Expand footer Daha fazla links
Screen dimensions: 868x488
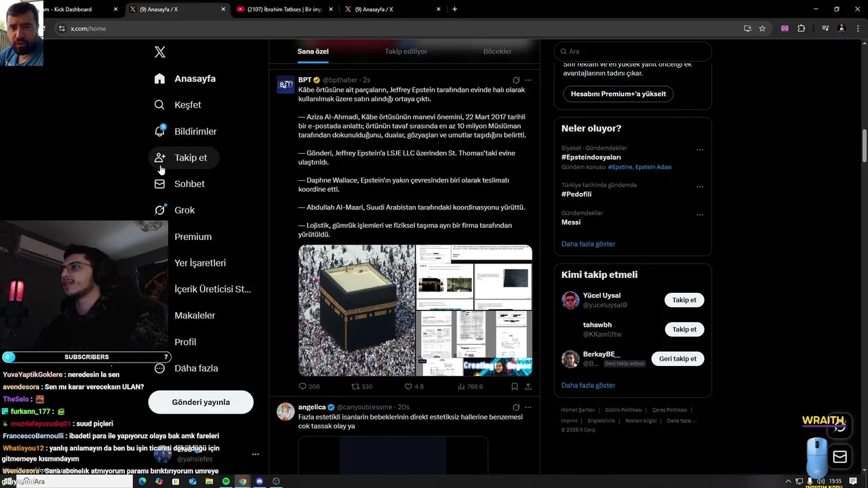tap(682, 421)
